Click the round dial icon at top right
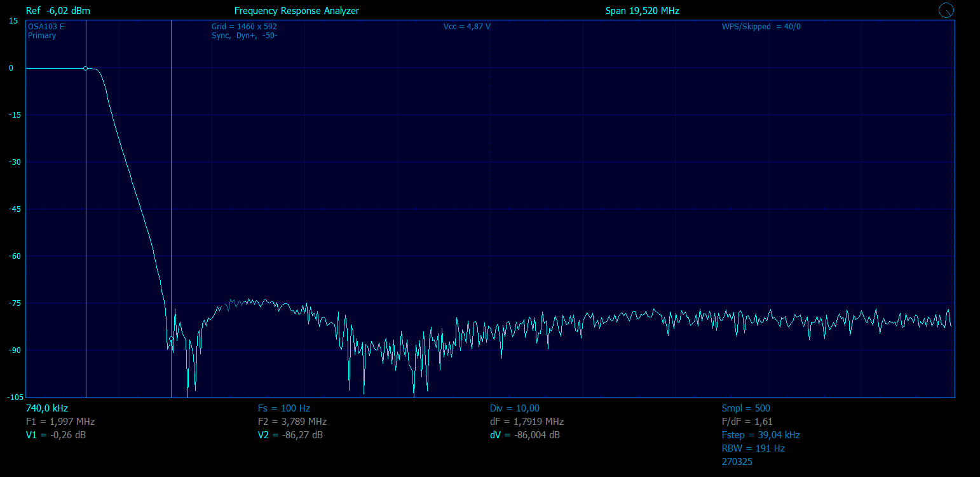 946,10
